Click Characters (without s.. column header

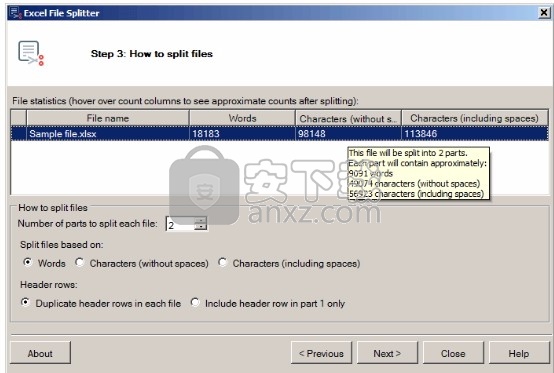348,118
